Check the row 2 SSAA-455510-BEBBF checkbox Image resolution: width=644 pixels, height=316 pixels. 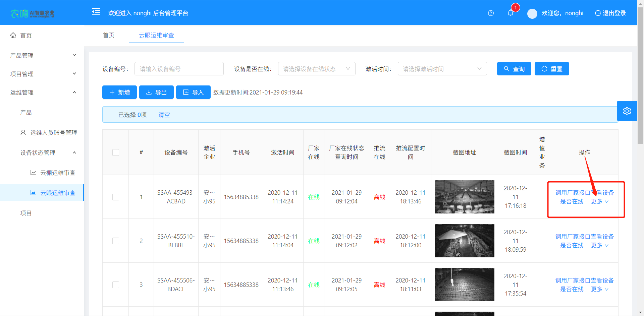pos(116,241)
